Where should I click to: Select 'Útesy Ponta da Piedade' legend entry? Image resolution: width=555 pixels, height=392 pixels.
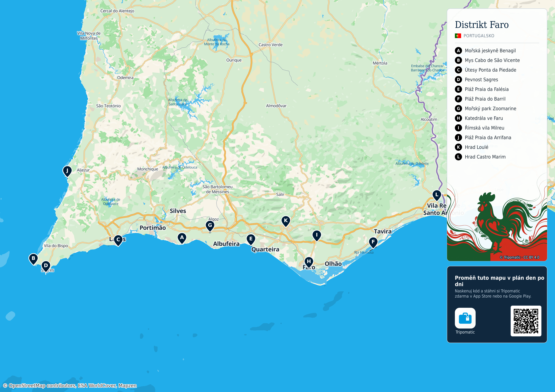coord(490,70)
